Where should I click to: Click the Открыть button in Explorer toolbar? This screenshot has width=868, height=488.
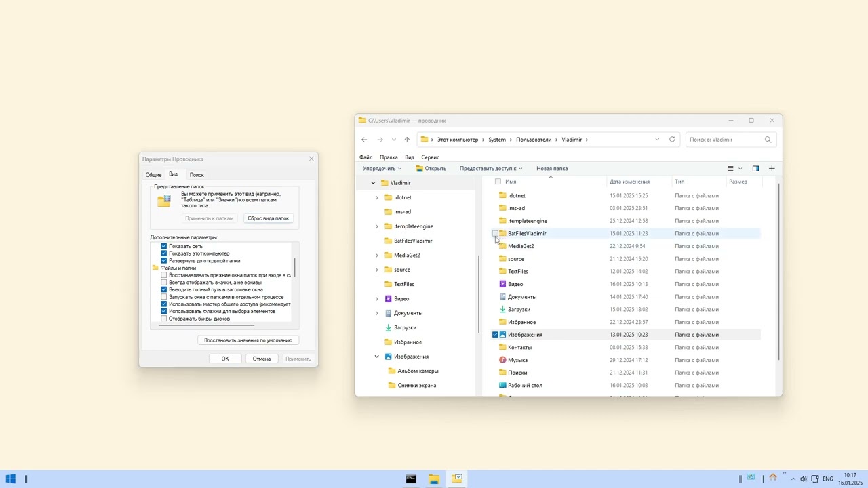coord(431,169)
